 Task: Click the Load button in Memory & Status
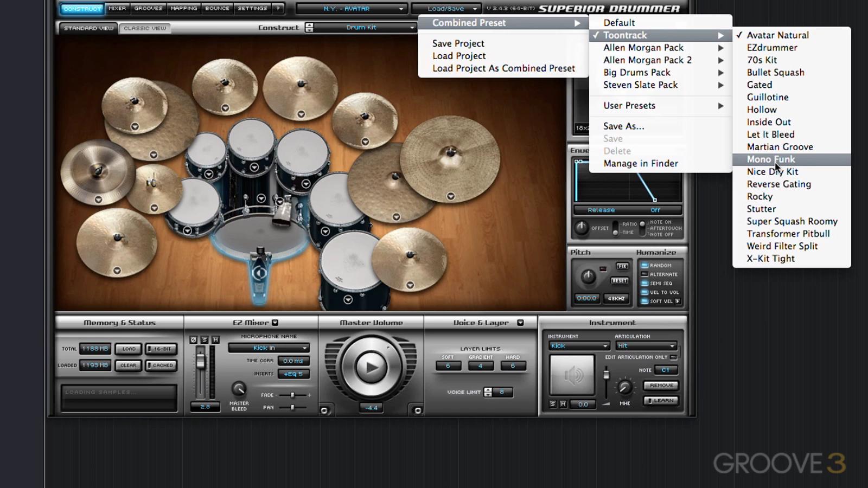tap(129, 349)
